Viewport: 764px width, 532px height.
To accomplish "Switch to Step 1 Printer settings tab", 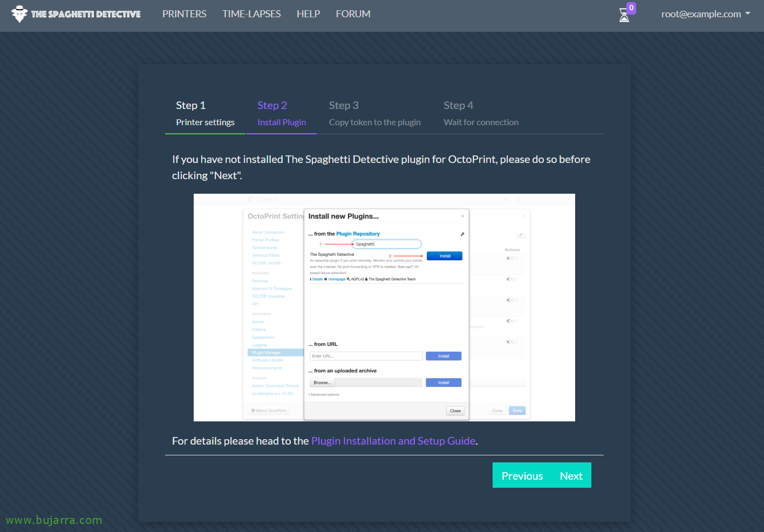I will [x=205, y=114].
